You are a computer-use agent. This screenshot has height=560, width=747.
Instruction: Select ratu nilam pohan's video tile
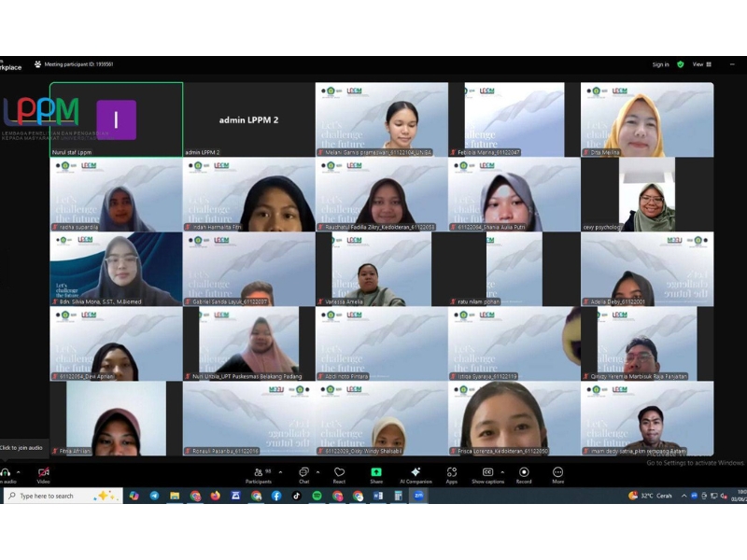point(514,269)
